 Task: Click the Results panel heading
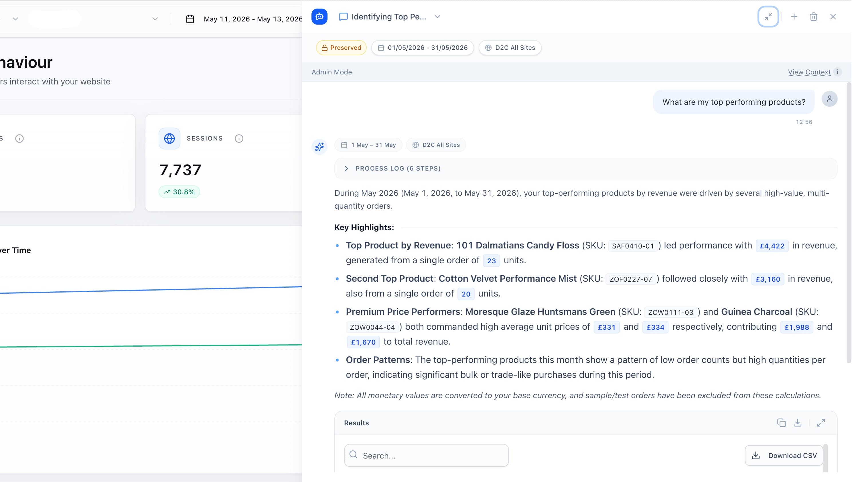pyautogui.click(x=356, y=423)
